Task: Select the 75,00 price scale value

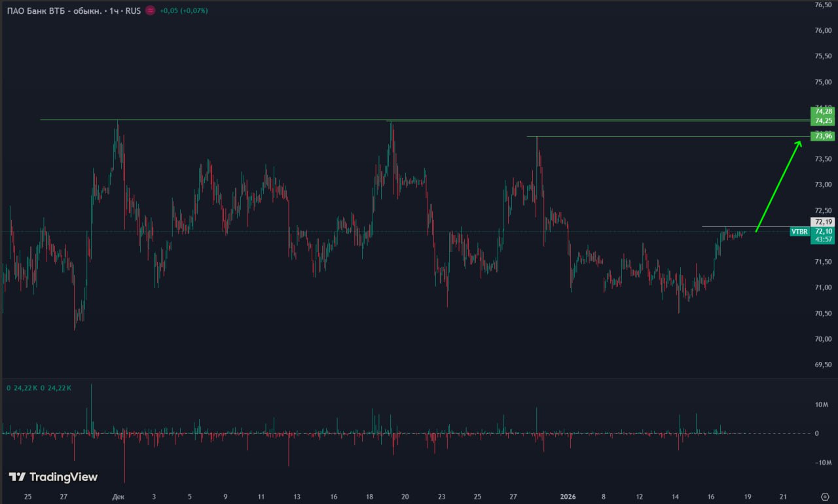Action: (x=823, y=82)
